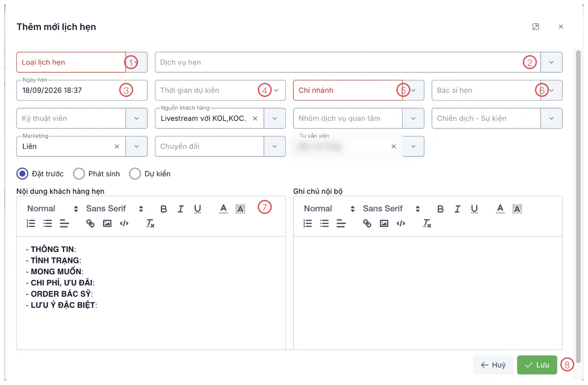Clear the Tư vấn viên selected value
588x385 pixels.
click(x=393, y=147)
